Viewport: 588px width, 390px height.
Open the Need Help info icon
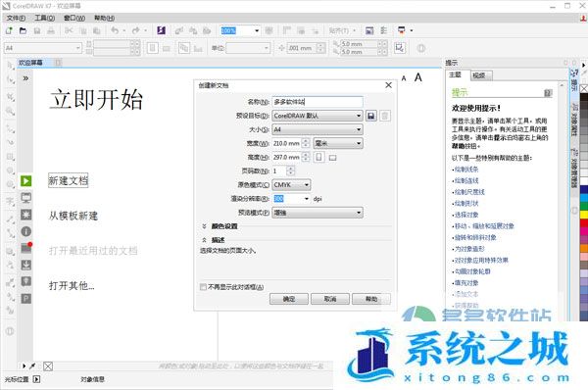point(25,231)
